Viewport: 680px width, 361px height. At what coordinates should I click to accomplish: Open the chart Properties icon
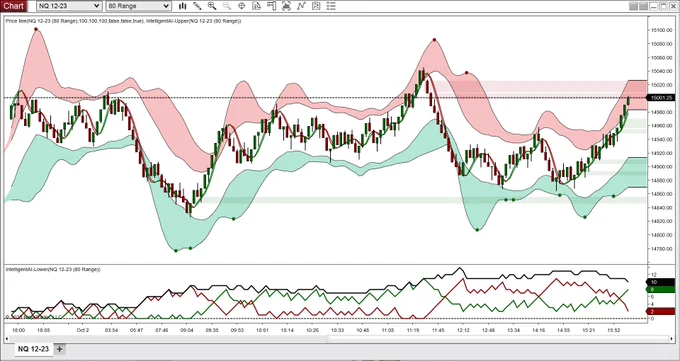[316, 6]
